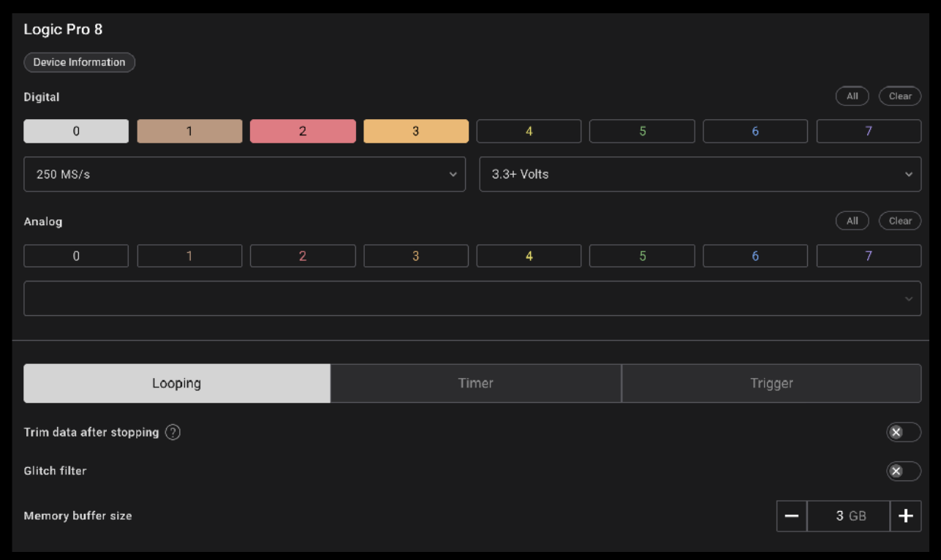Decrease memory buffer size with minus
This screenshot has height=560, width=941.
[x=791, y=516]
